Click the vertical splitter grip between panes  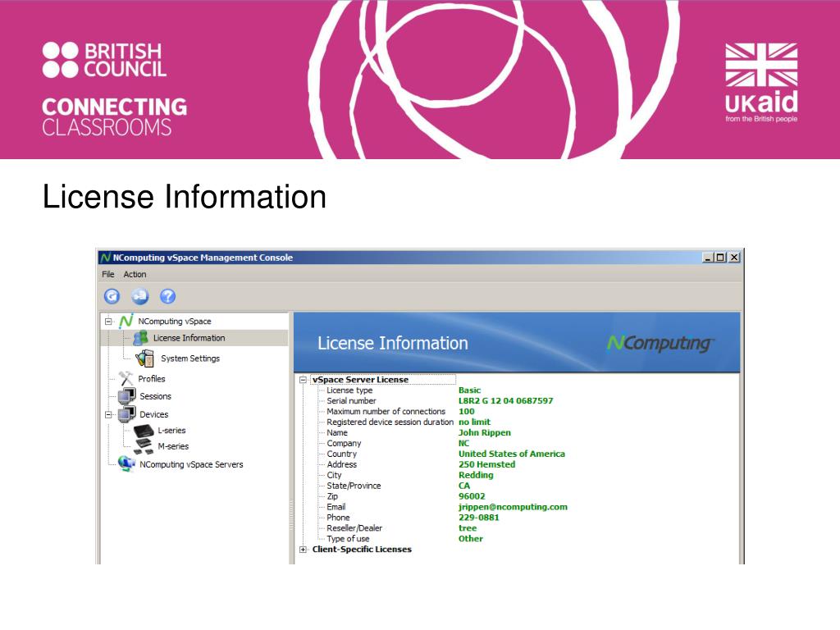coord(291,514)
